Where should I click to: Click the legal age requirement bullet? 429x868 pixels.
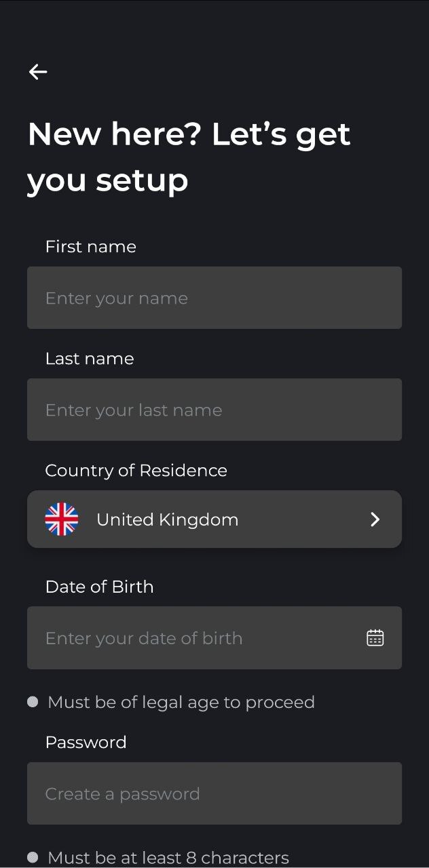pyautogui.click(x=33, y=702)
